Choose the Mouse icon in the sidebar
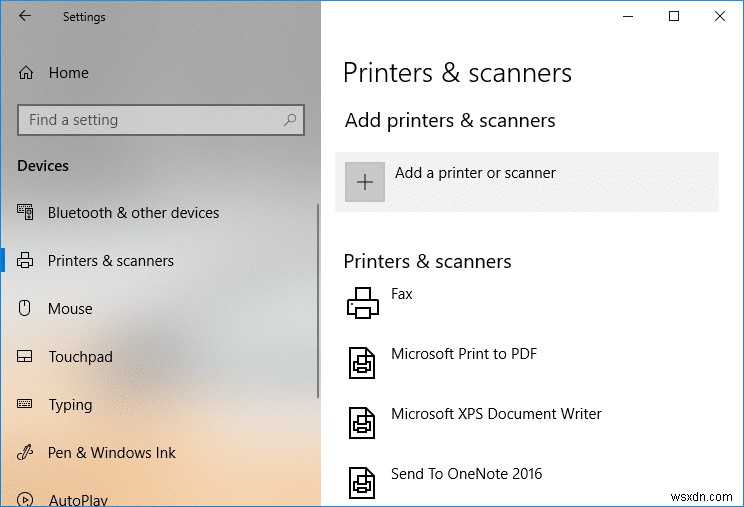This screenshot has width=744, height=507. 24,308
